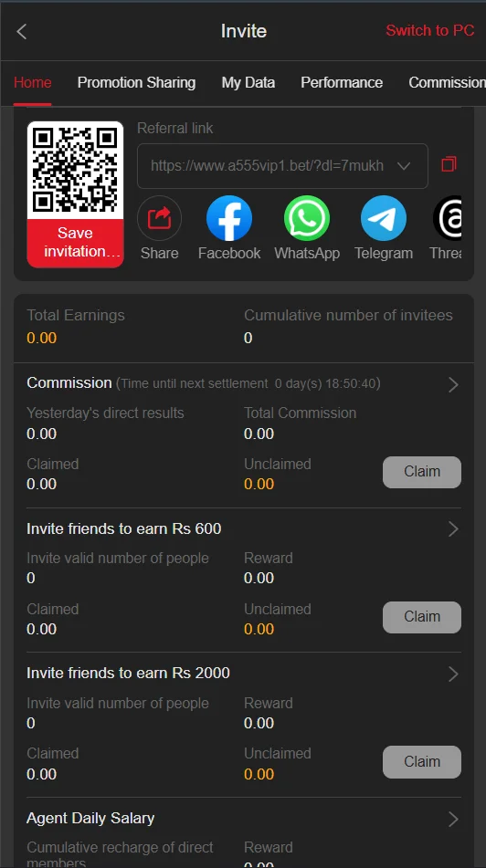Select the Performance tab
The image size is (486, 868).
(342, 82)
